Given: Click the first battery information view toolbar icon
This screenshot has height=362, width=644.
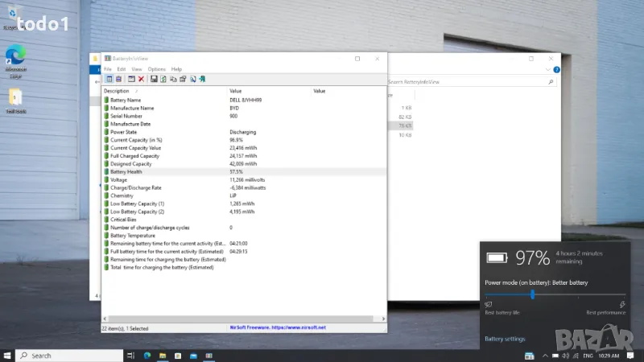Looking at the screenshot, I should pos(109,79).
